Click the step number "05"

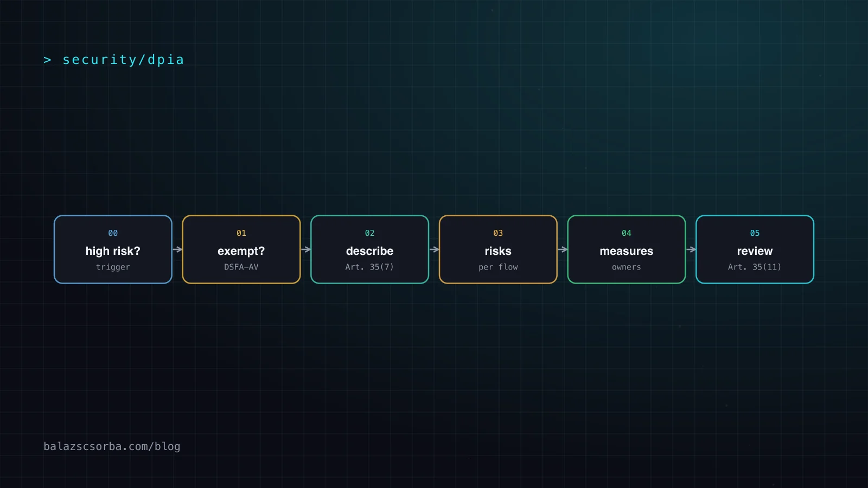pos(755,233)
